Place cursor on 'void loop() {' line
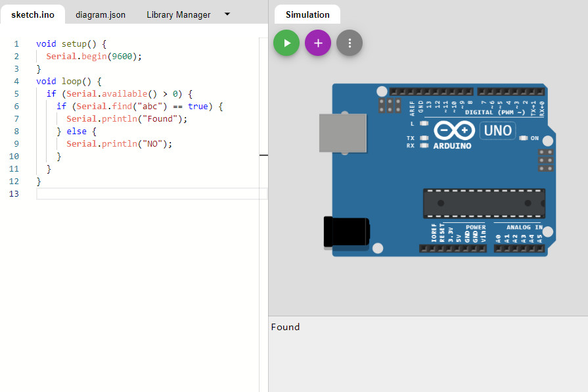The width and height of the screenshot is (588, 392). (x=68, y=82)
